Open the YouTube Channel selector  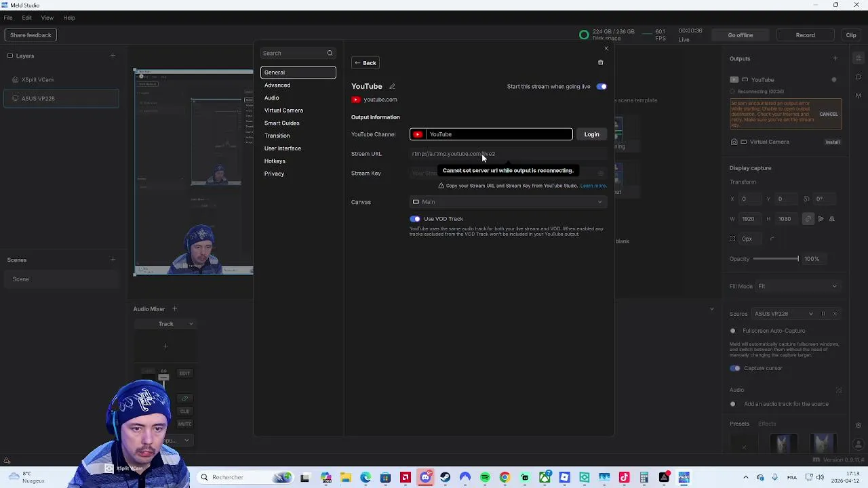pos(491,134)
